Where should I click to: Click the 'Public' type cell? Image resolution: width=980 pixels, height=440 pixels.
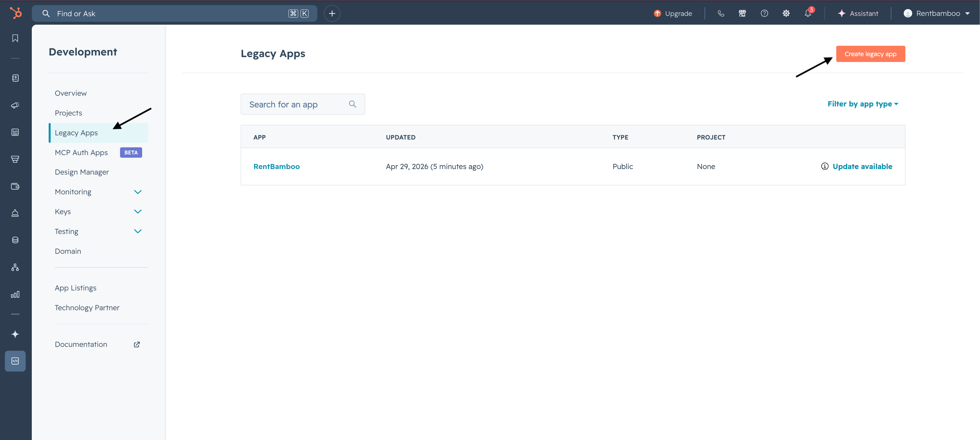(623, 166)
